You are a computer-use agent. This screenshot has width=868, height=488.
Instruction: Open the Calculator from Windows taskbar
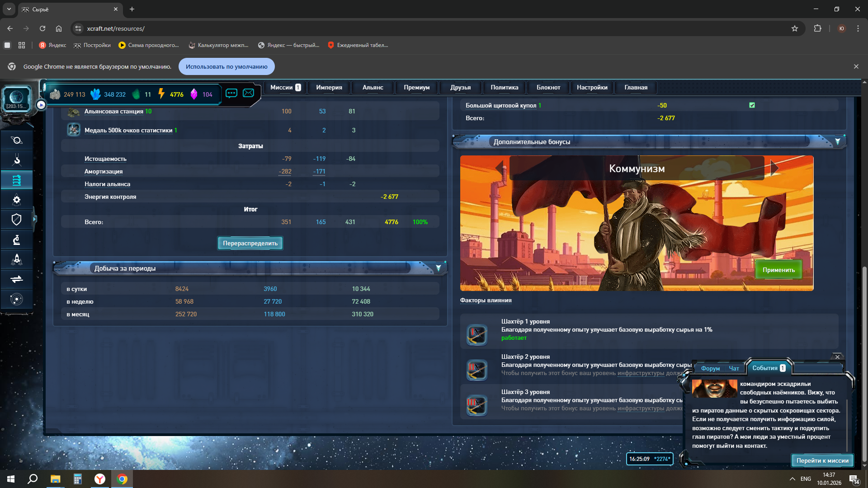tap(77, 479)
